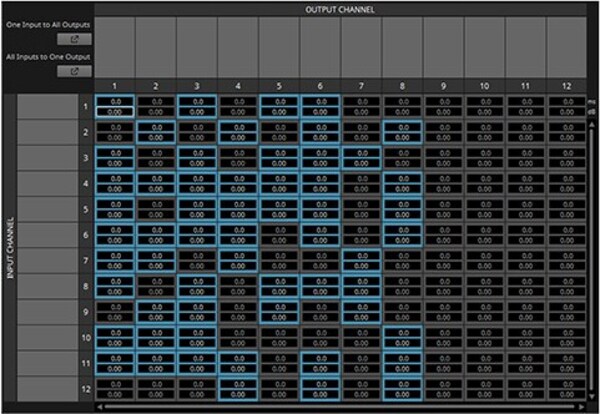Screen dimensions: 600x414
Task: Click the input channel 6 name box
Action: [x=47, y=235]
